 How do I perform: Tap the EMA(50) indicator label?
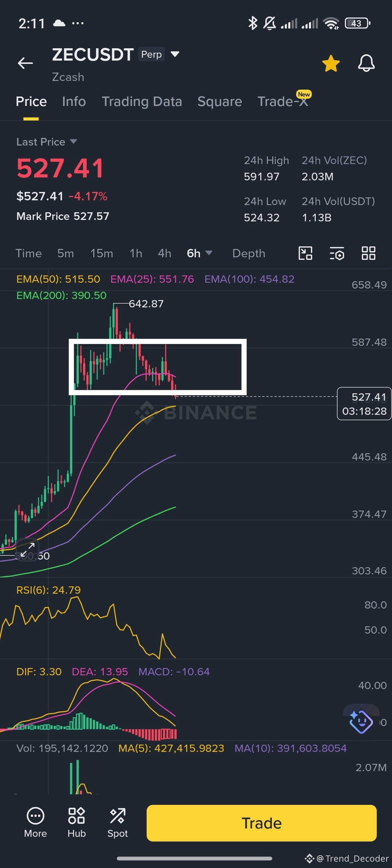tap(58, 279)
